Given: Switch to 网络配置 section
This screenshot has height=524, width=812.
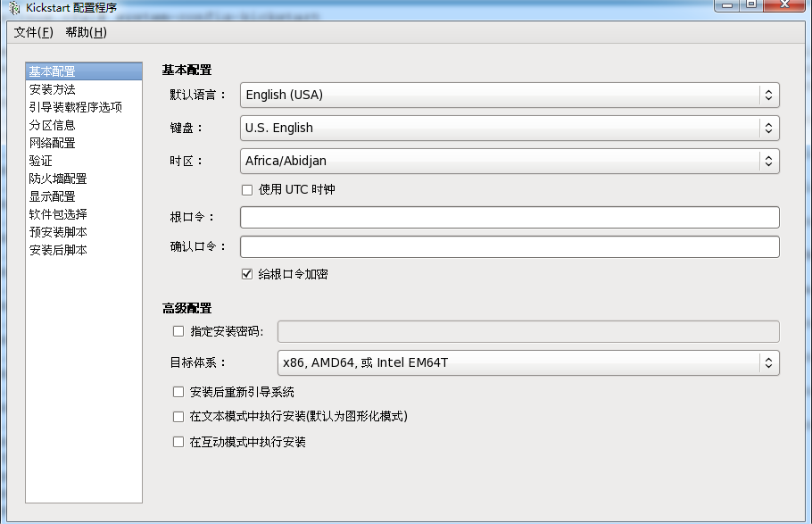Looking at the screenshot, I should 84,143.
